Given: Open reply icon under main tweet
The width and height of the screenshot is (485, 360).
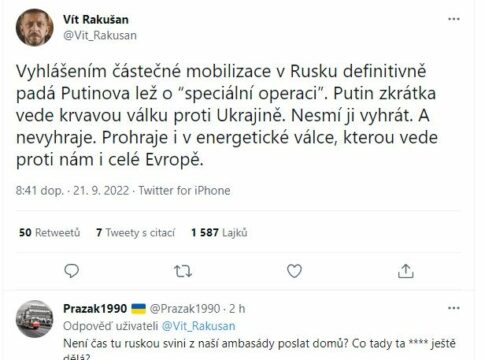Looking at the screenshot, I should click(x=71, y=271).
